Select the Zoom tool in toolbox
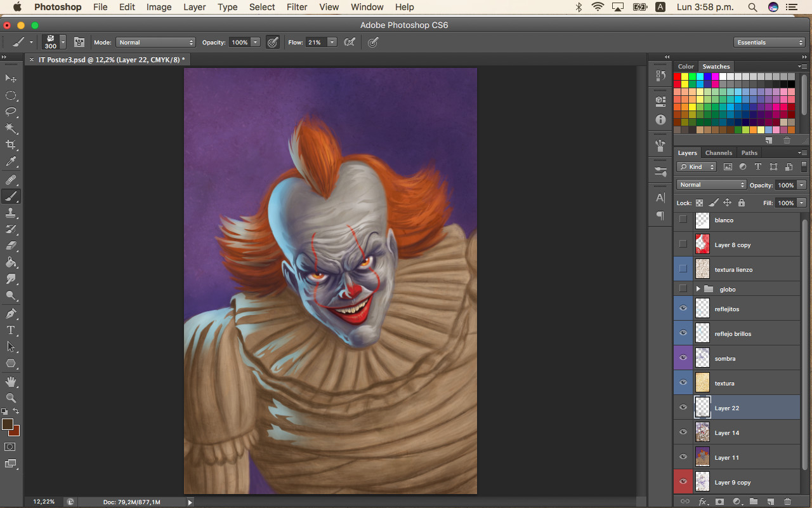812x508 pixels. pyautogui.click(x=11, y=398)
